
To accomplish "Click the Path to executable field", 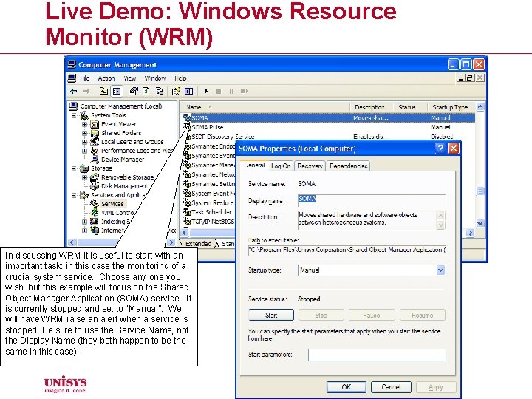I will click(347, 250).
